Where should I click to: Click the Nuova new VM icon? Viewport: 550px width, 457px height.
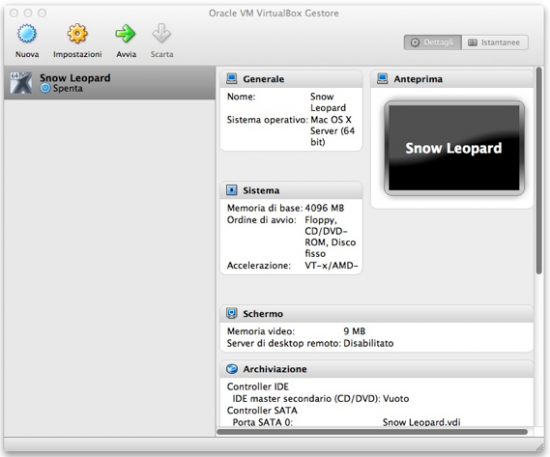[27, 34]
